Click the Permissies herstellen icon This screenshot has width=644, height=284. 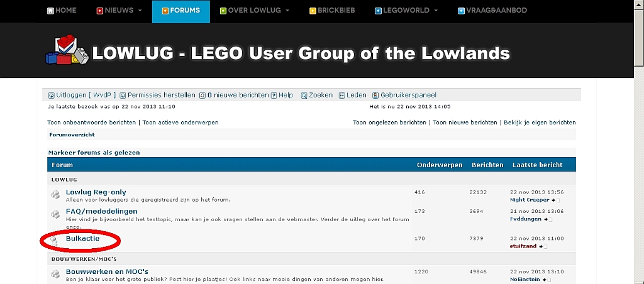click(123, 96)
